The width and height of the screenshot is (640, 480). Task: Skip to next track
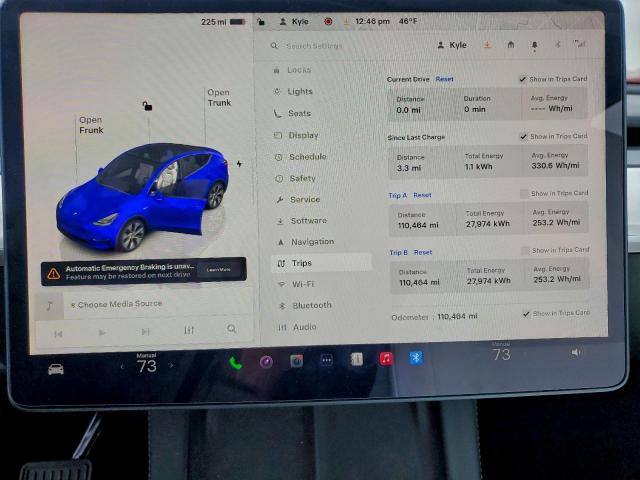(145, 331)
